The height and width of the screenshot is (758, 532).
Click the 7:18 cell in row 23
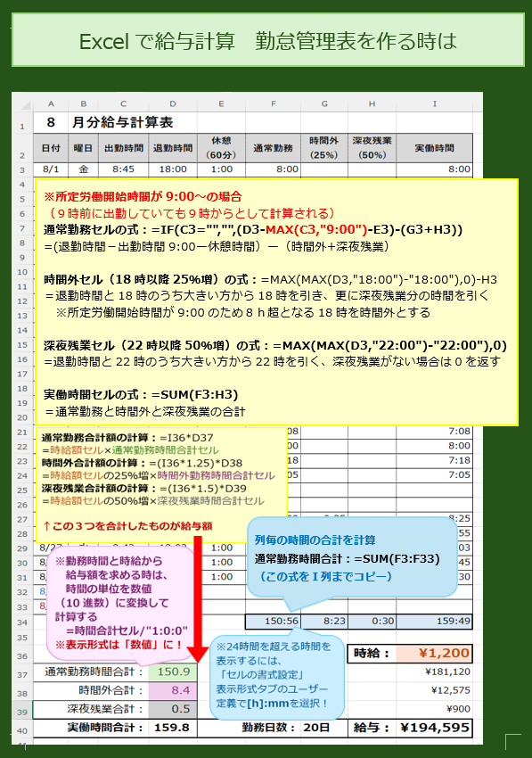[434, 461]
